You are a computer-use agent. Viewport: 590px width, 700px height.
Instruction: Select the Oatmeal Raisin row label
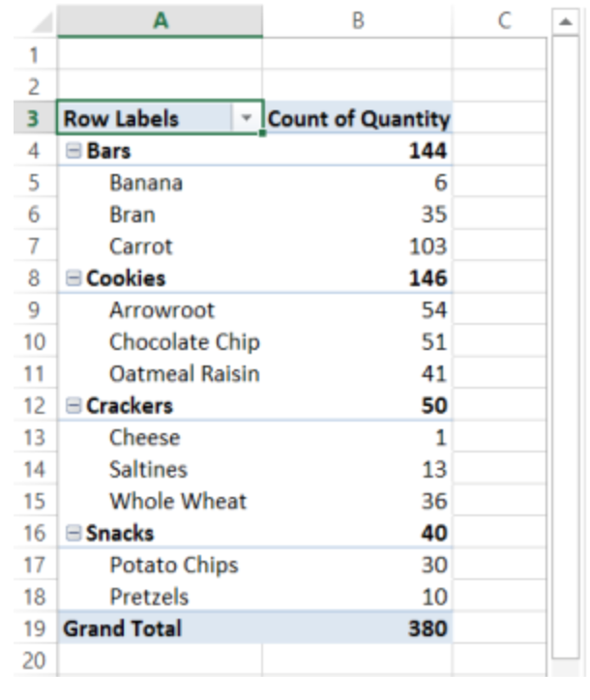click(x=184, y=374)
